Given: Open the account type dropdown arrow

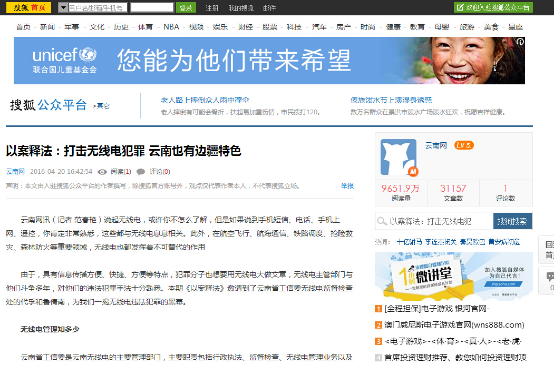Looking at the screenshot, I should pos(63,7).
